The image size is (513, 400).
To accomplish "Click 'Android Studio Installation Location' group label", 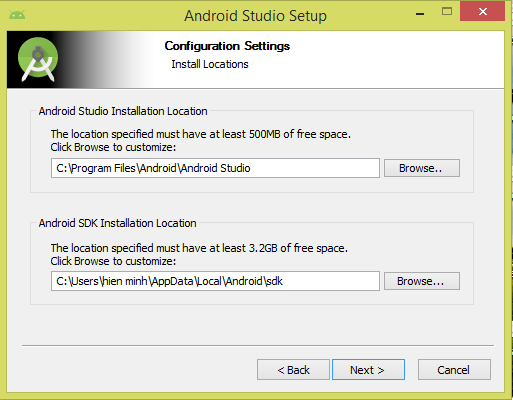I will 123,111.
